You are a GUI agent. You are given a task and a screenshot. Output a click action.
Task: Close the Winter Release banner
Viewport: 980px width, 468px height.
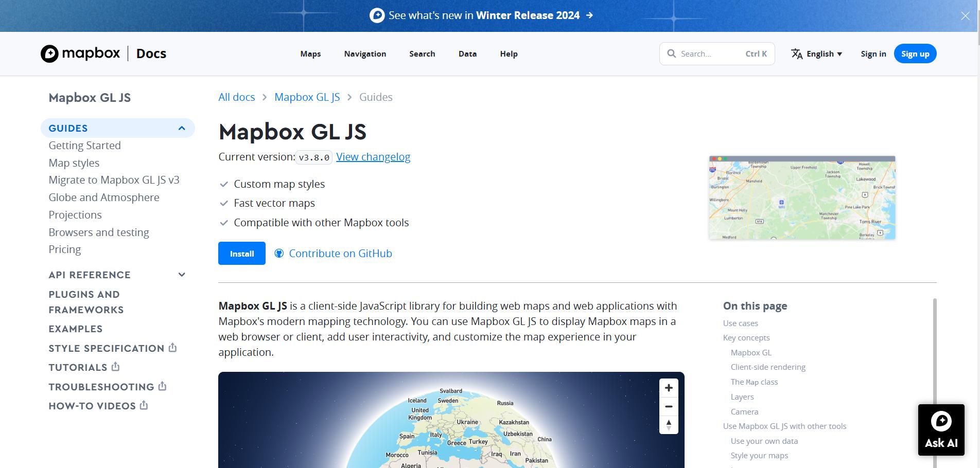tap(965, 16)
